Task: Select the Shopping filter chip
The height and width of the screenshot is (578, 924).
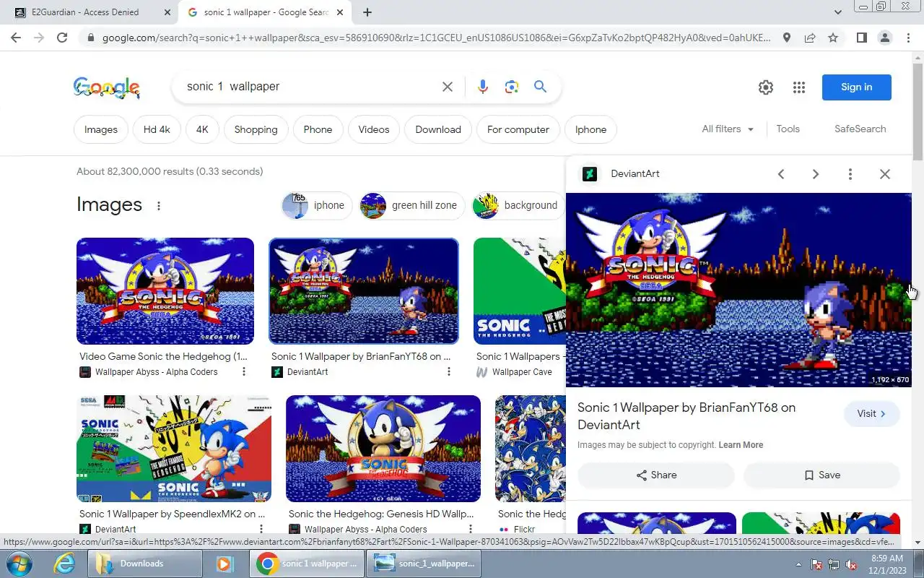Action: pyautogui.click(x=256, y=129)
